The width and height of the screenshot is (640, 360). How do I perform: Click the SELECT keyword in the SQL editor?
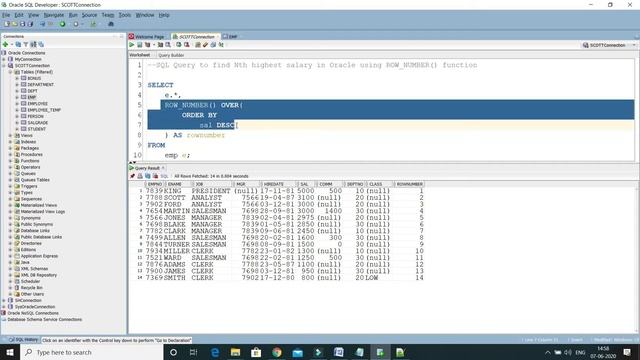160,85
